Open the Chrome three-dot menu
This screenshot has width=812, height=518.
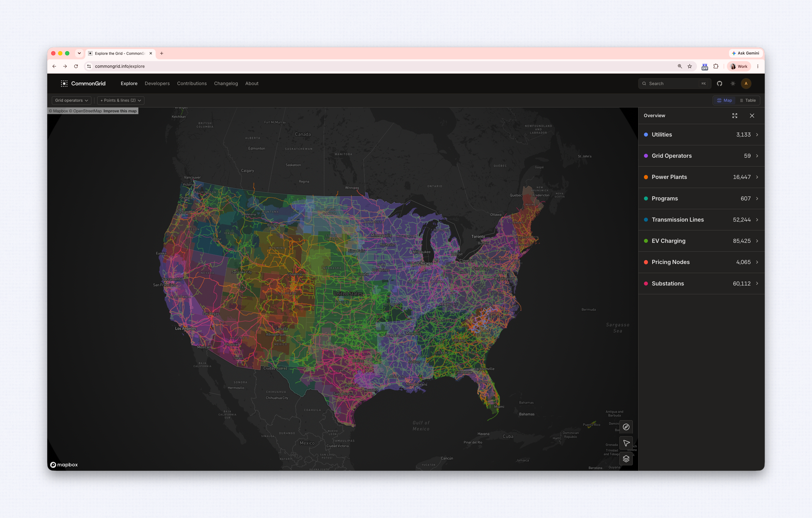(x=758, y=66)
